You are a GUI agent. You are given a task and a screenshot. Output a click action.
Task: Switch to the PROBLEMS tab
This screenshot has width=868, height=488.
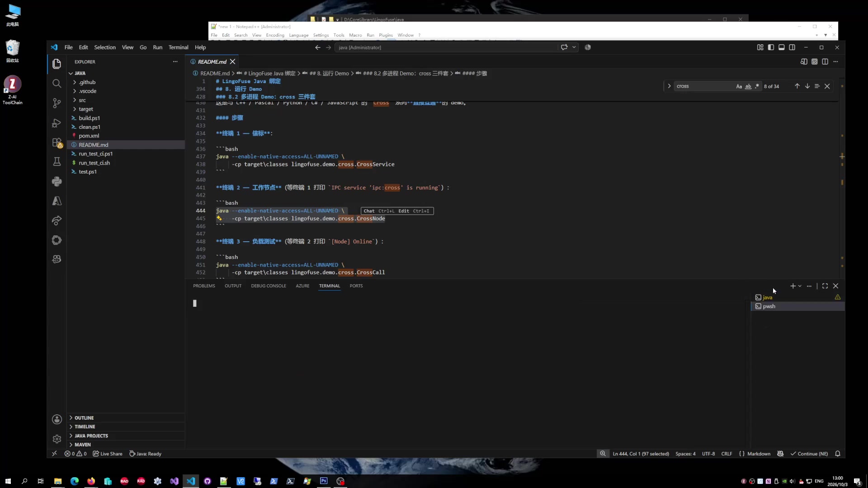pyautogui.click(x=204, y=286)
